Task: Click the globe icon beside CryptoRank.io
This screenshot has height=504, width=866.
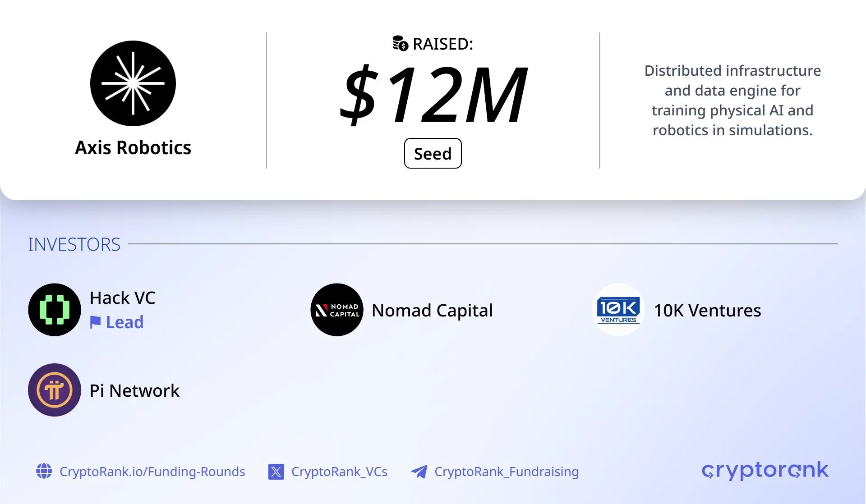Action: (44, 471)
